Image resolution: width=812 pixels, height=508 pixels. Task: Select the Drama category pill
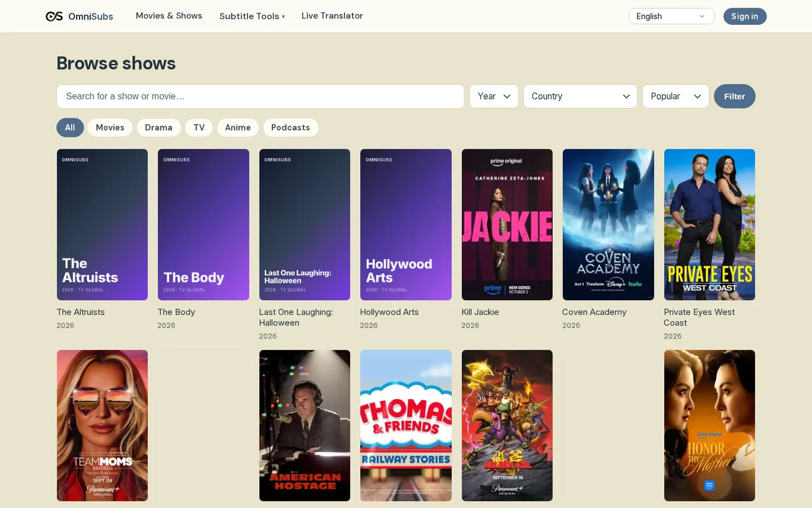[159, 128]
